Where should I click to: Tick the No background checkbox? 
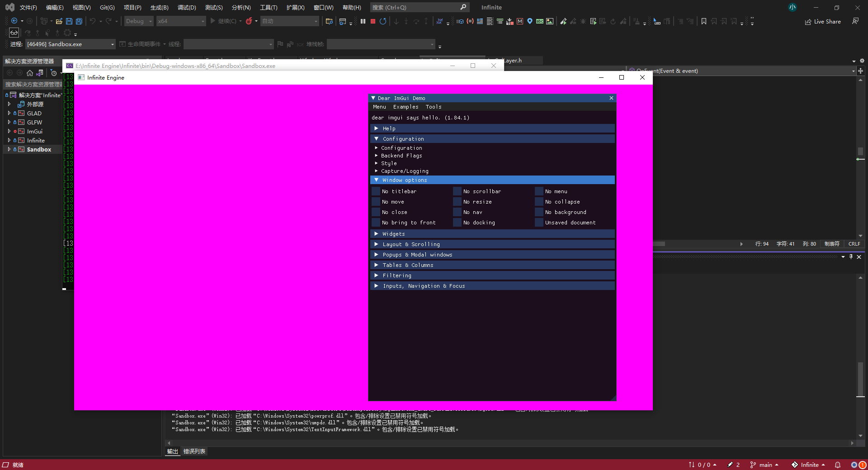(539, 212)
